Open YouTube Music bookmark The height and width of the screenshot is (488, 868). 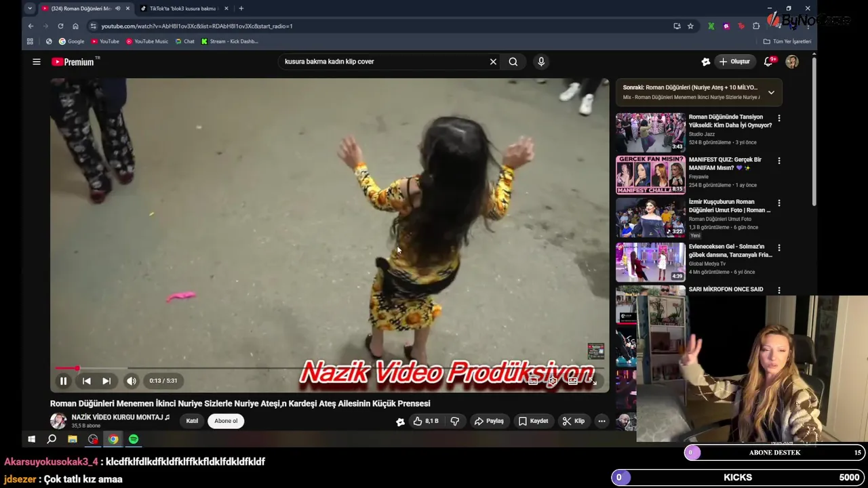pyautogui.click(x=147, y=41)
